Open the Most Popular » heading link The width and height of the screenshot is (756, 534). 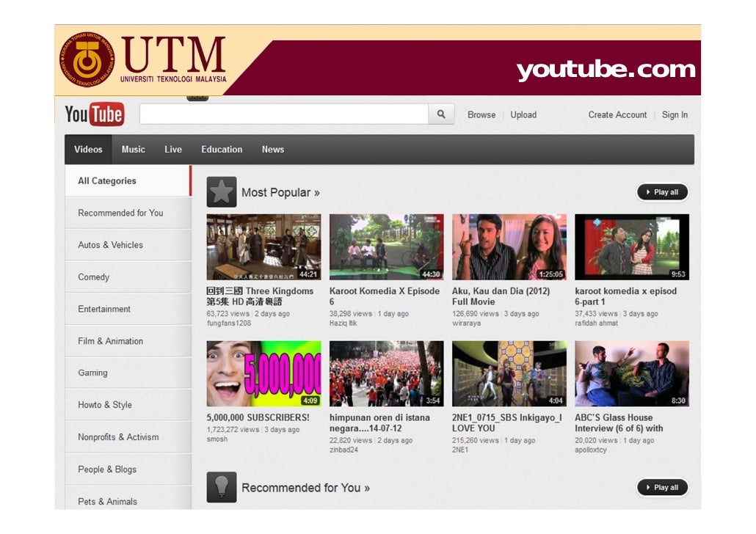pyautogui.click(x=280, y=192)
